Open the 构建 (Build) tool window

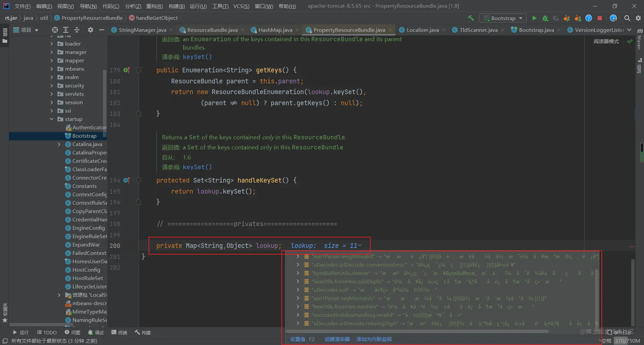(x=143, y=332)
